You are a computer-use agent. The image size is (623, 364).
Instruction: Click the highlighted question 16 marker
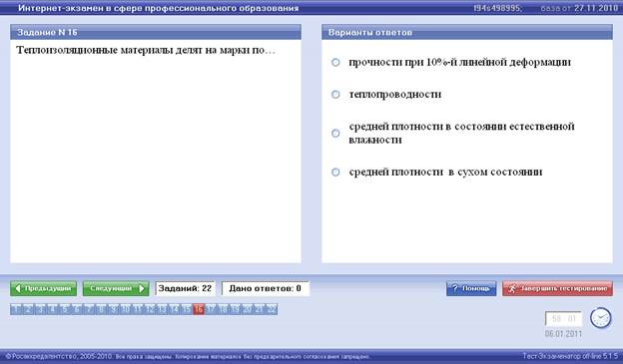click(199, 309)
